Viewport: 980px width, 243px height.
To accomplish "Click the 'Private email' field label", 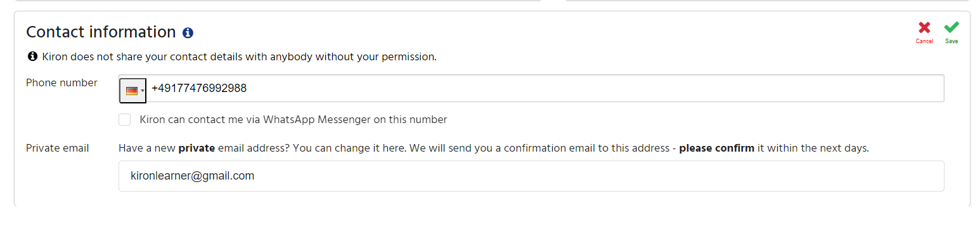I will (58, 148).
